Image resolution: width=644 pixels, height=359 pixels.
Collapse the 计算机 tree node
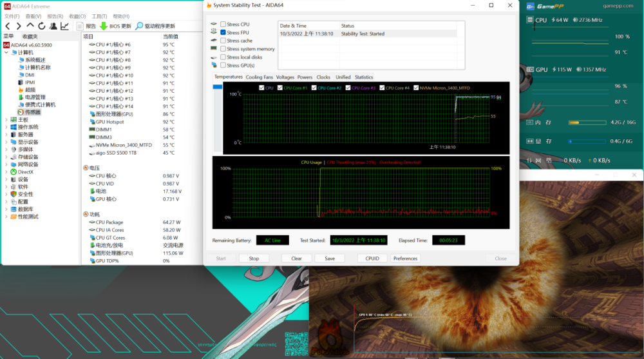coord(6,53)
